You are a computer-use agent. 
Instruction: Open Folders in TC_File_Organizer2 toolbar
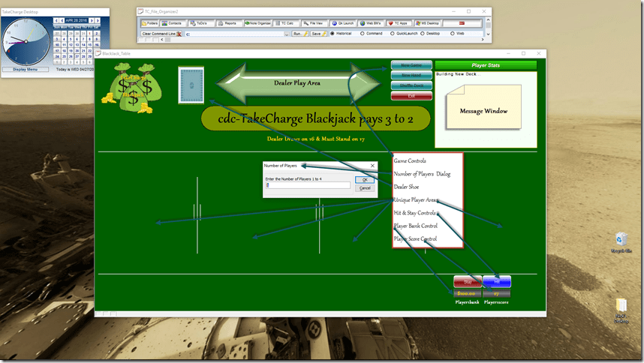coord(149,23)
